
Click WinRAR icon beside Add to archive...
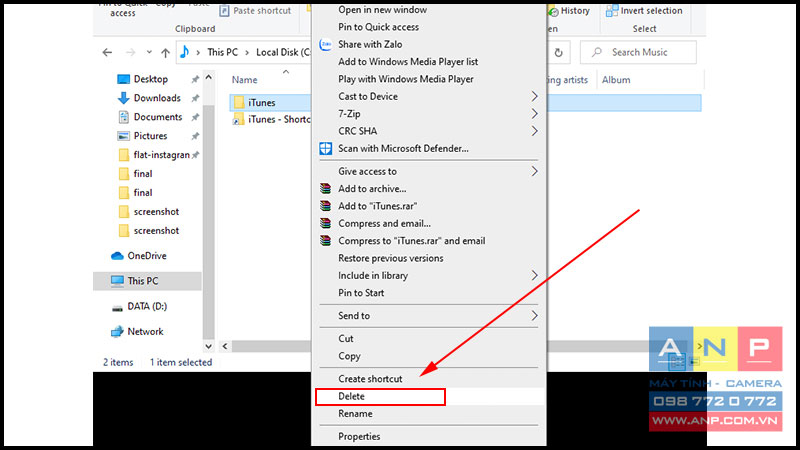326,188
